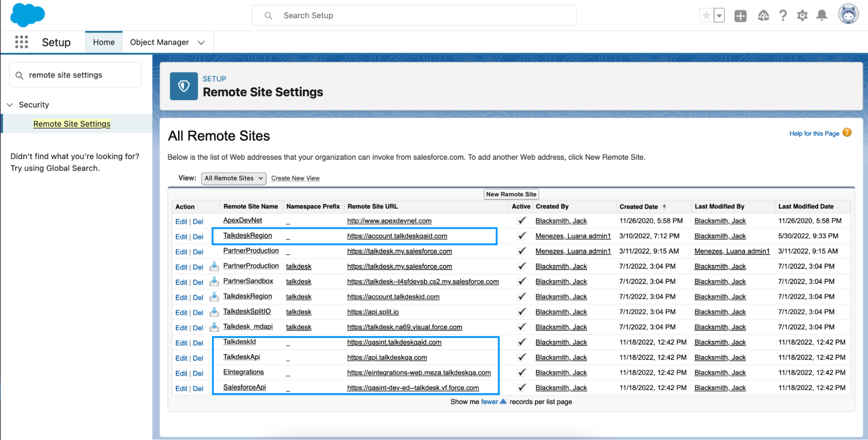Click Active checkmark for account.talkdeskqaid.com row

click(x=522, y=236)
